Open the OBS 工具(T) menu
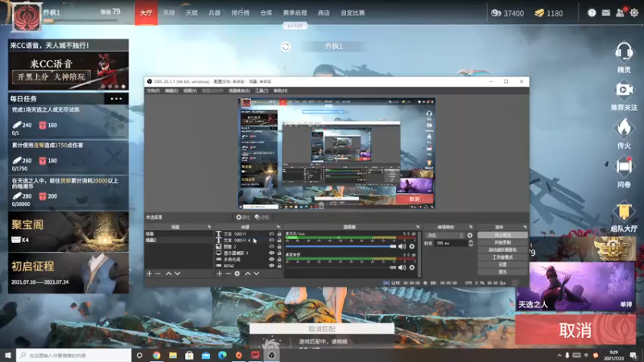 [261, 91]
